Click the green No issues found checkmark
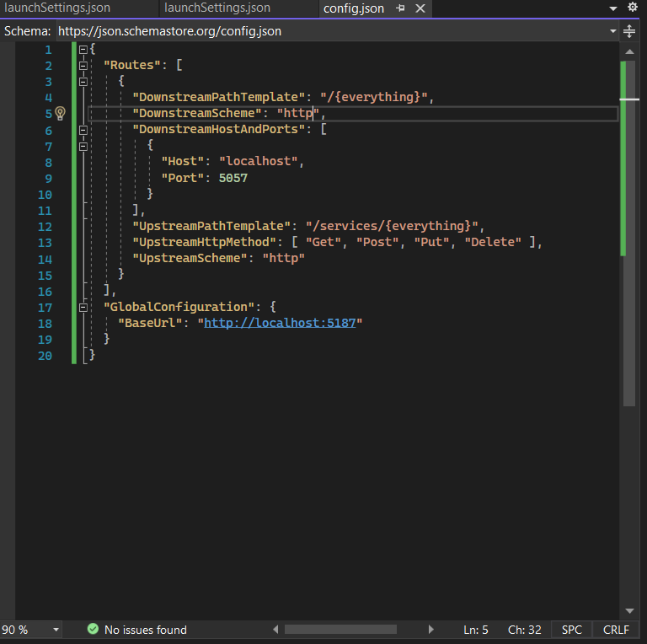Screen dimensions: 647x644 [93, 630]
